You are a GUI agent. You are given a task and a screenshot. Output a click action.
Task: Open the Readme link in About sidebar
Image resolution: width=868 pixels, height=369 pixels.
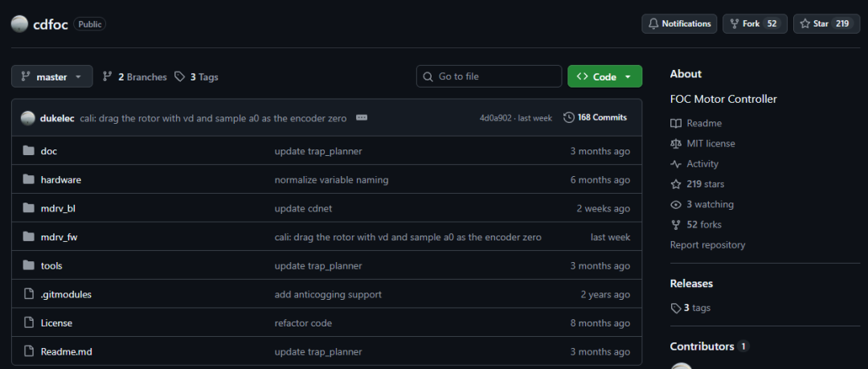click(x=696, y=124)
